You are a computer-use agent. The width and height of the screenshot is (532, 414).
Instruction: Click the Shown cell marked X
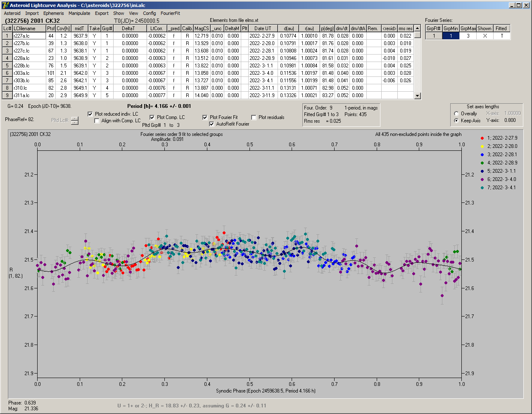(x=484, y=36)
